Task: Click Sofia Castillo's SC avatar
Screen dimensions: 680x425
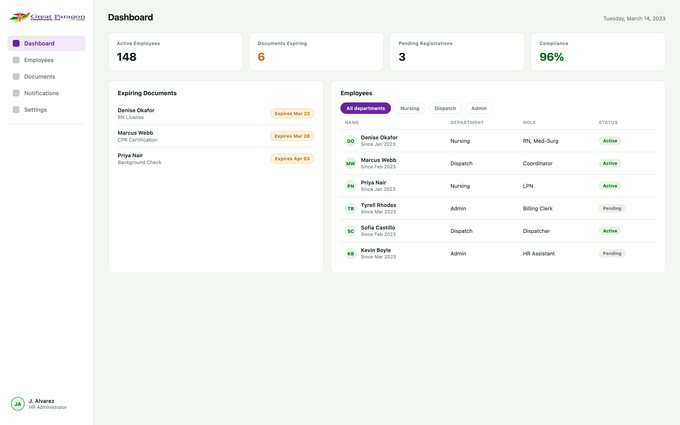Action: (350, 231)
